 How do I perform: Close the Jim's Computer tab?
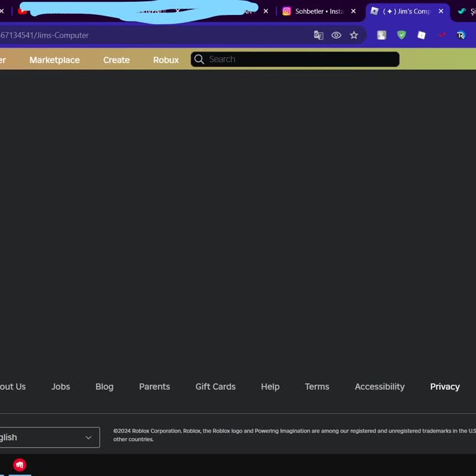click(x=441, y=11)
